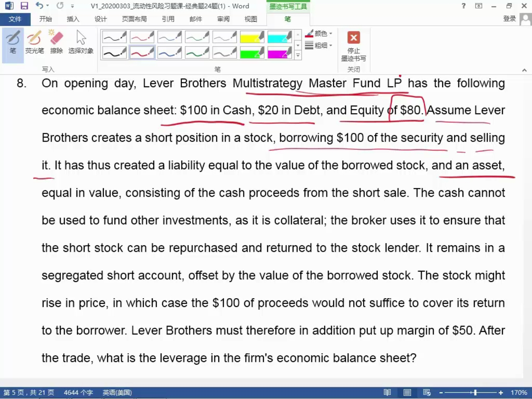Open the undo history dropdown arrow
Image resolution: width=532 pixels, height=399 pixels.
48,6
